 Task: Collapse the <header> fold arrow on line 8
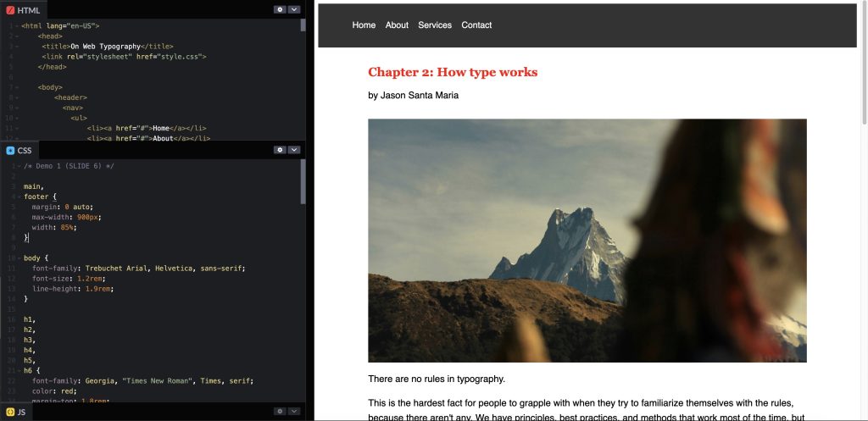(18, 97)
